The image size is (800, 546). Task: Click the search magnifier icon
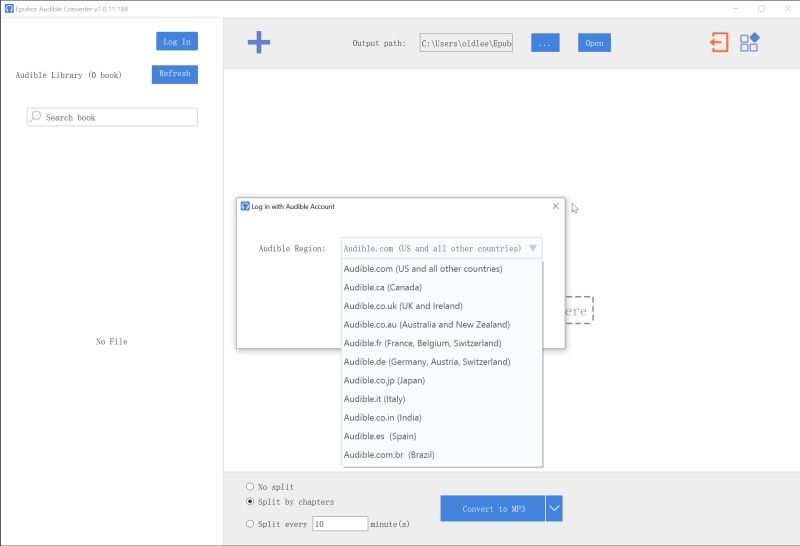click(35, 116)
